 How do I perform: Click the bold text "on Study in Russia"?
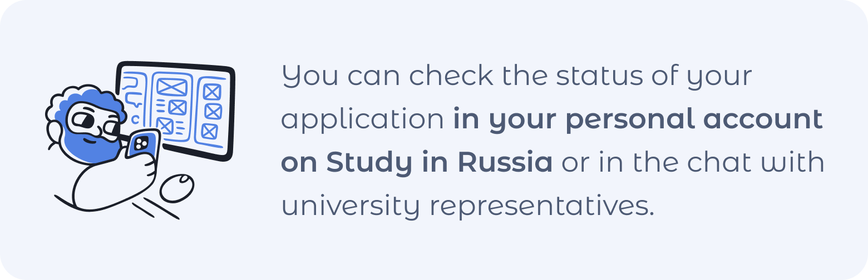[x=416, y=163]
